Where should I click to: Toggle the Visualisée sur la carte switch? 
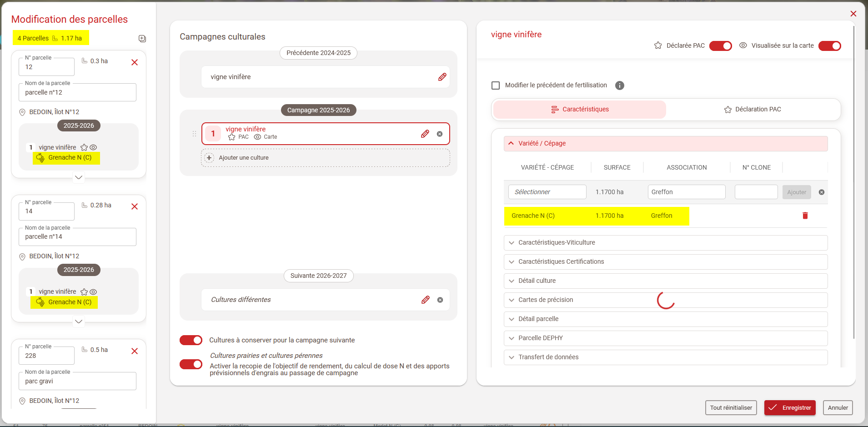829,46
